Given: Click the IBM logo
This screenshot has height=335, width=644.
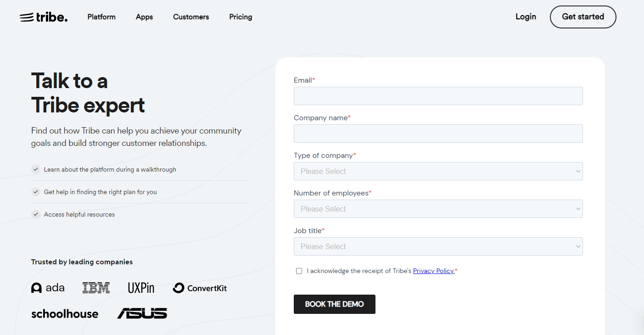Looking at the screenshot, I should 96,288.
